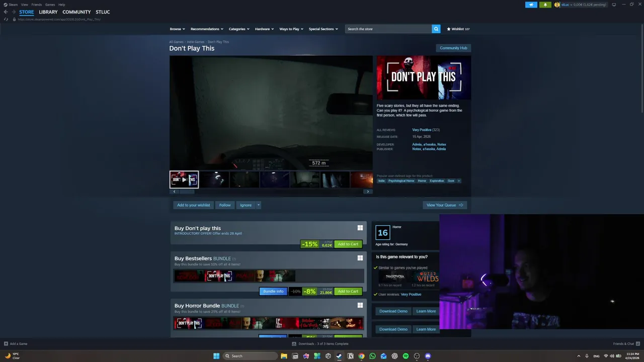
Task: Reload the page with refresh icon
Action: tap(6, 19)
